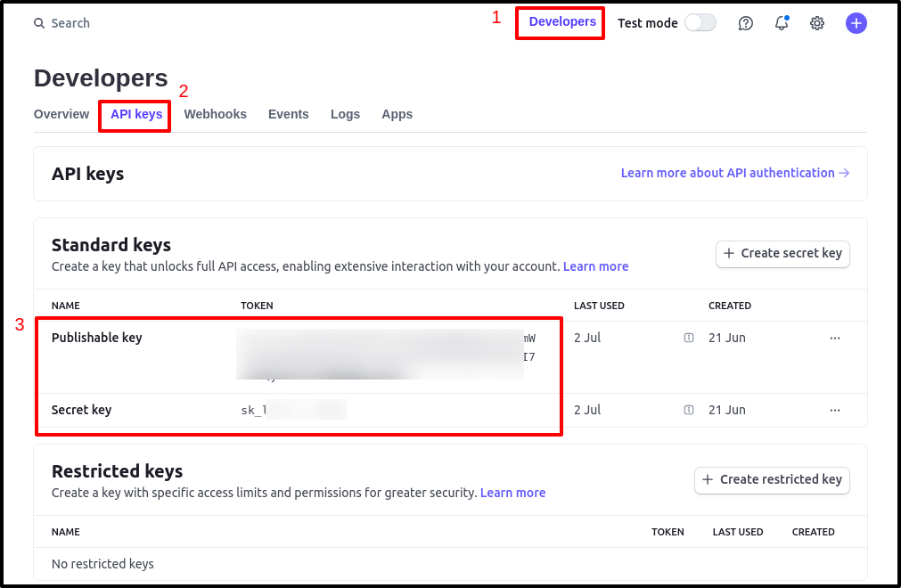Click 2 Jul last used of Secret key
The height and width of the screenshot is (588, 901).
587,410
